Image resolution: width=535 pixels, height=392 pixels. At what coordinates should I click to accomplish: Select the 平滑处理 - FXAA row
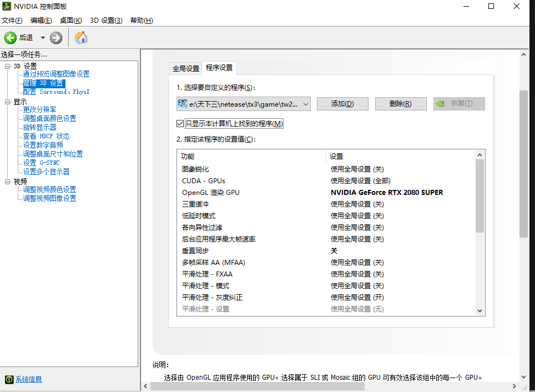point(326,274)
